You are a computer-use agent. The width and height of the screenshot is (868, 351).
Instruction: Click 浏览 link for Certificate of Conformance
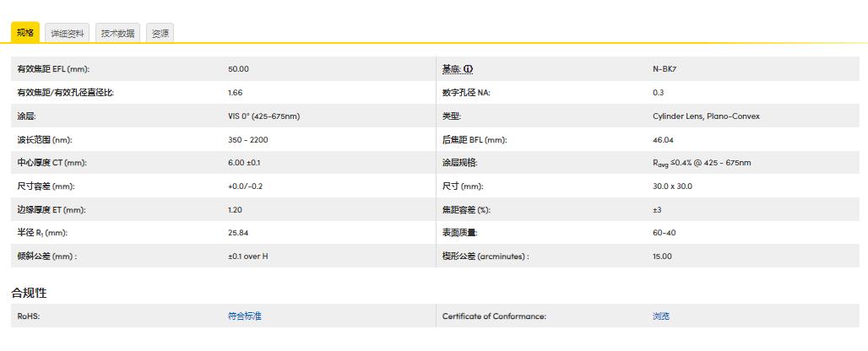tap(661, 316)
